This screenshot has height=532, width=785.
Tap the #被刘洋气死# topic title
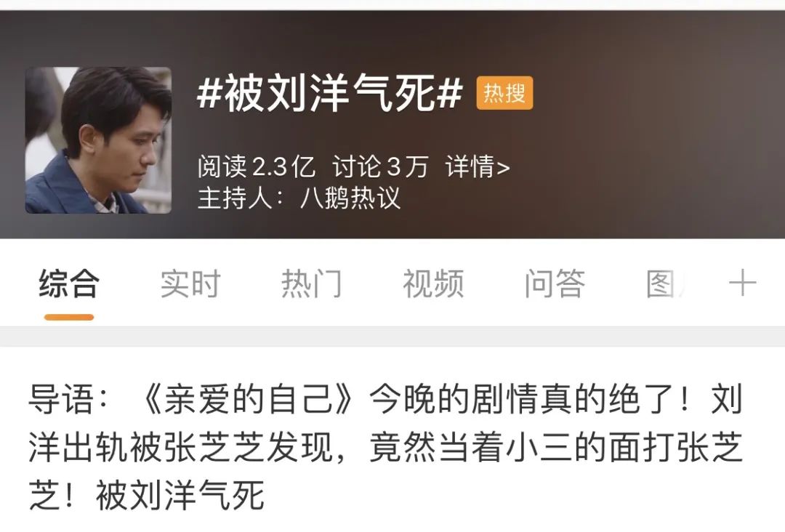(x=329, y=93)
